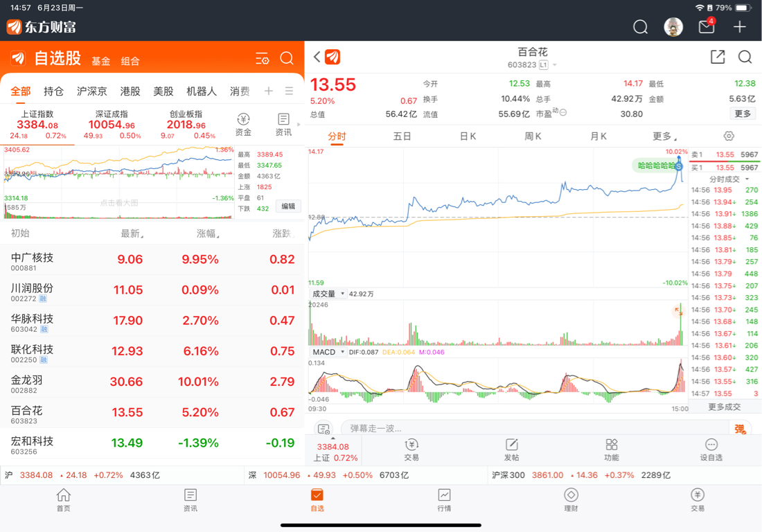This screenshot has height=532, width=762.
Task: Open the 资讯 shortcut beside indices
Action: [x=283, y=125]
